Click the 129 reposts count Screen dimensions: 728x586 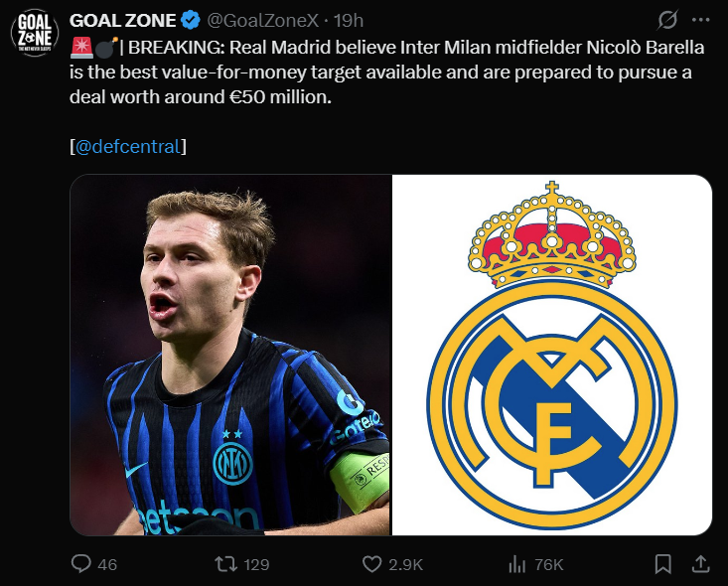pos(256,564)
